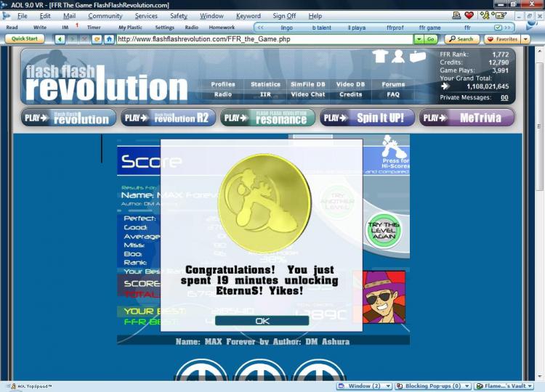Click the printer icon in AOL toolbar
The width and height of the screenshot is (545, 392).
456,15
